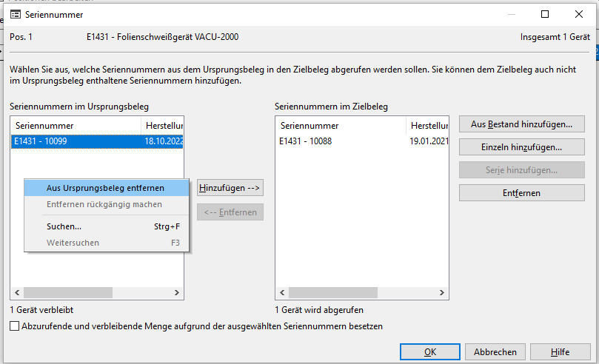Viewport: 599px width, 364px height.
Task: Enable the 'Abzurufende und verbleibende Menge' checkbox
Action: [15, 326]
